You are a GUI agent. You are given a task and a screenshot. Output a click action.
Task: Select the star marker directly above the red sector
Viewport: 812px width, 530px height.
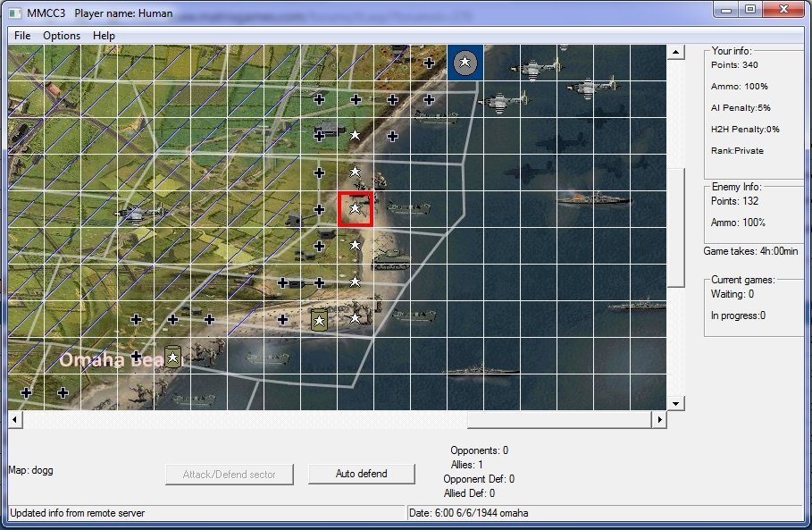click(x=355, y=172)
